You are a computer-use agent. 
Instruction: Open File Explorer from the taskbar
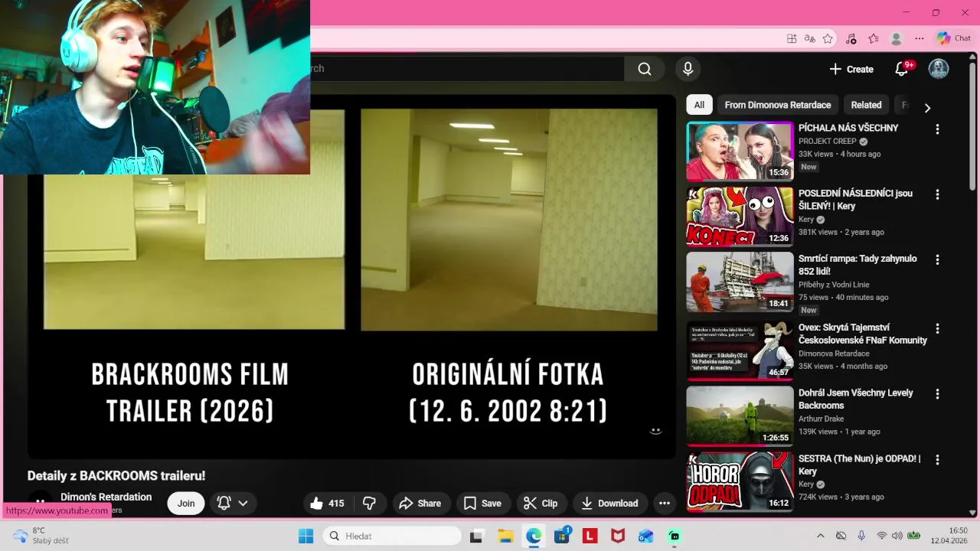click(x=505, y=536)
